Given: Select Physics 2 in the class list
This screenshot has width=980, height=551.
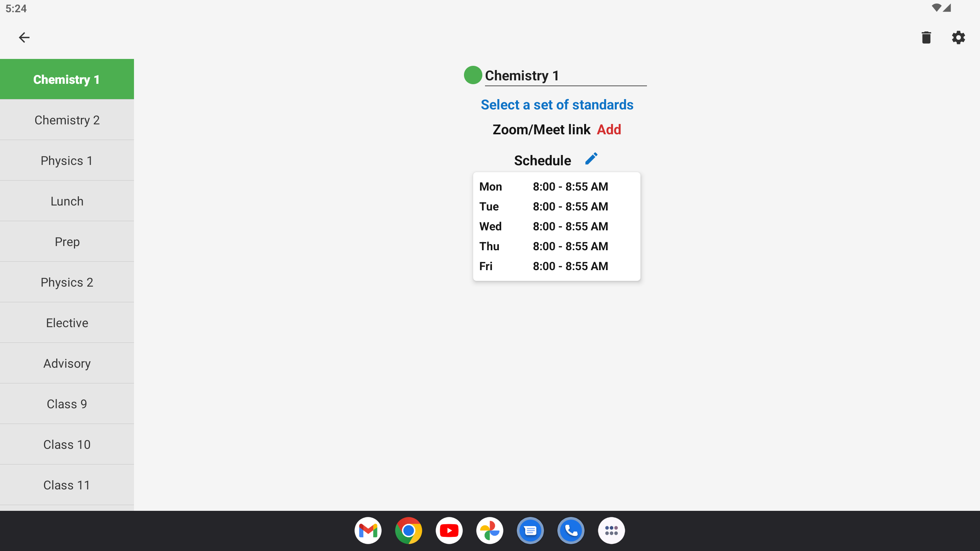Looking at the screenshot, I should coord(67,282).
